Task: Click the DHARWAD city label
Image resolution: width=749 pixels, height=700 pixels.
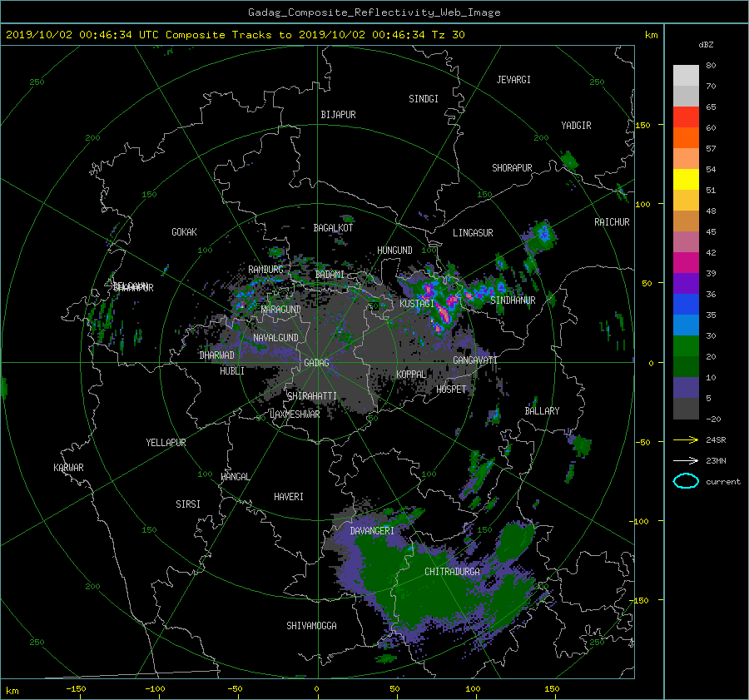Action: click(216, 355)
